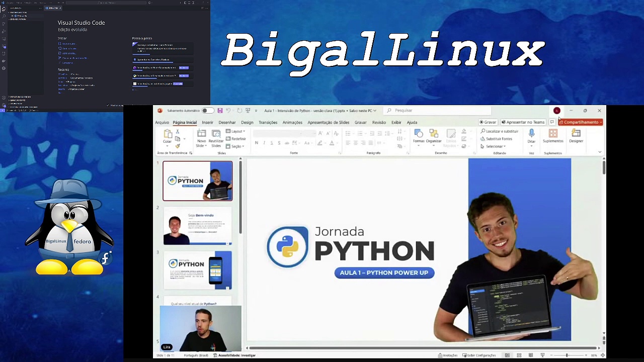The image size is (644, 362).
Task: Collapse the ribbon chevron below Designer
Action: (600, 152)
